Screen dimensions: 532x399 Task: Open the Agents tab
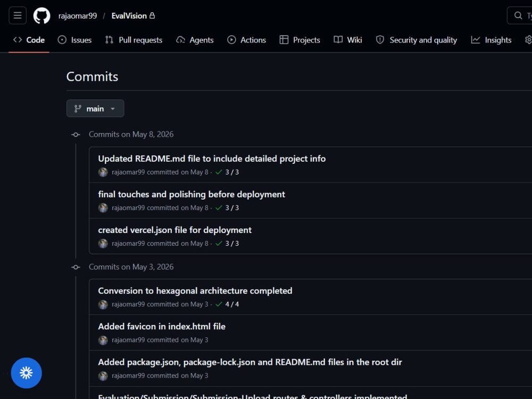click(195, 40)
